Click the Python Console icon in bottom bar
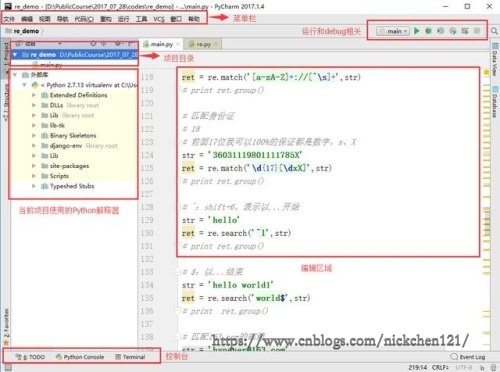Viewport: 500px width, 372px height. point(59,357)
